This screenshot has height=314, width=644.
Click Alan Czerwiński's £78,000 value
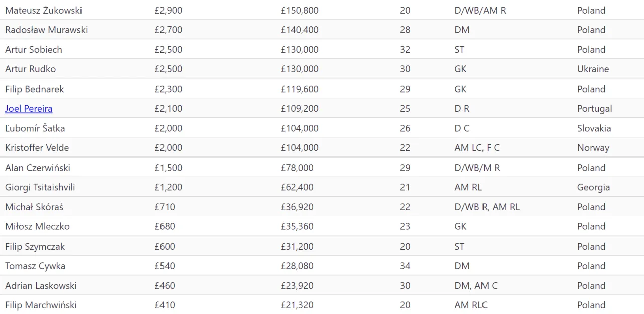click(297, 168)
